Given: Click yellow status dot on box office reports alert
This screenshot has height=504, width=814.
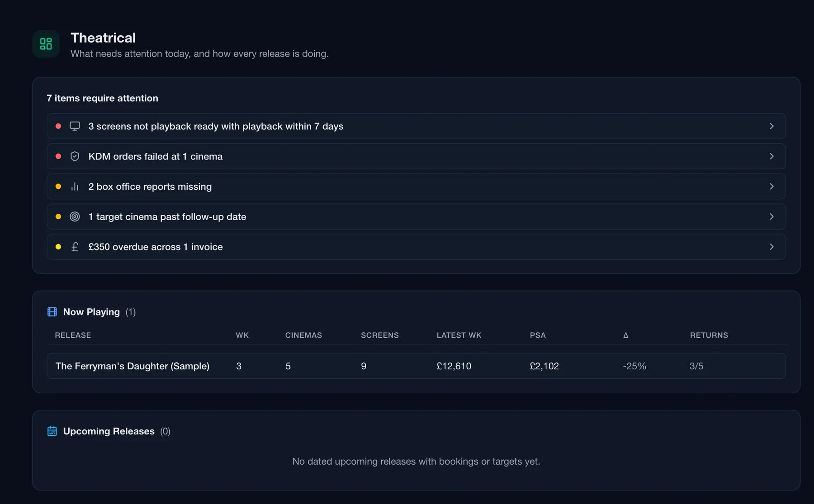Looking at the screenshot, I should pos(58,186).
